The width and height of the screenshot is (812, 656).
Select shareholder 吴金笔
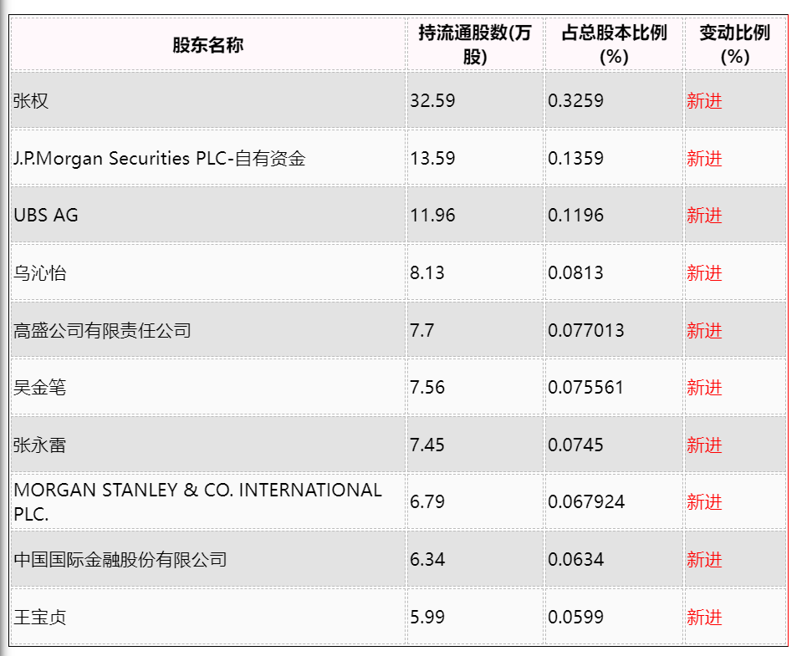click(x=40, y=387)
